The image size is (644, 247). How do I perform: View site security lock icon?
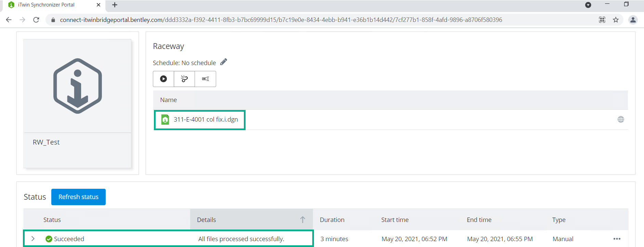pyautogui.click(x=53, y=20)
